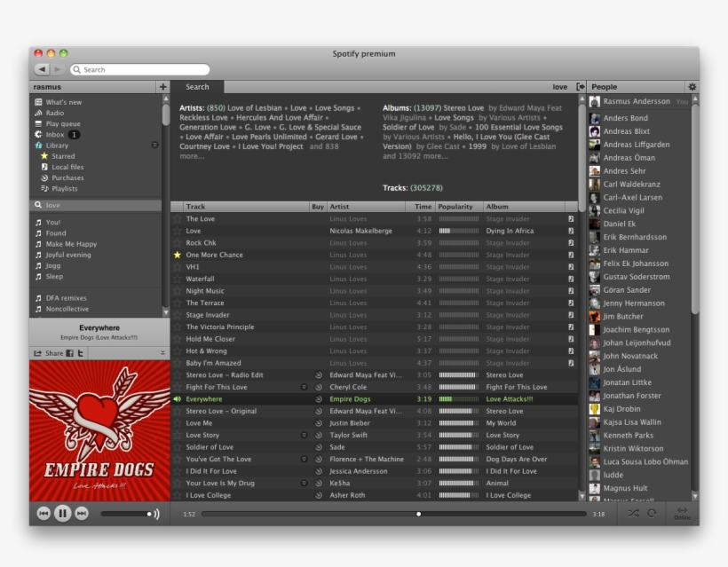Click export icon next to love query
The height and width of the screenshot is (567, 728).
tap(580, 87)
